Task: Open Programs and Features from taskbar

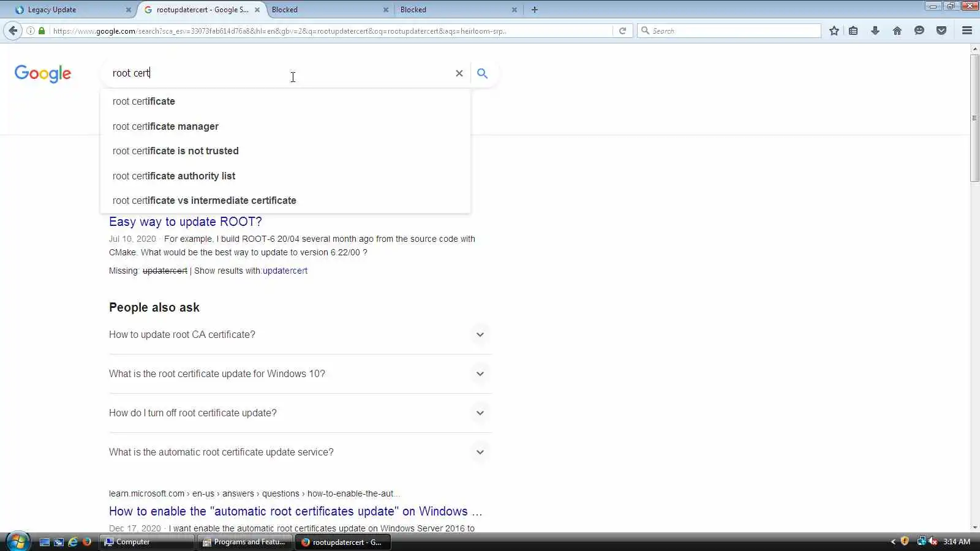Action: (x=245, y=542)
